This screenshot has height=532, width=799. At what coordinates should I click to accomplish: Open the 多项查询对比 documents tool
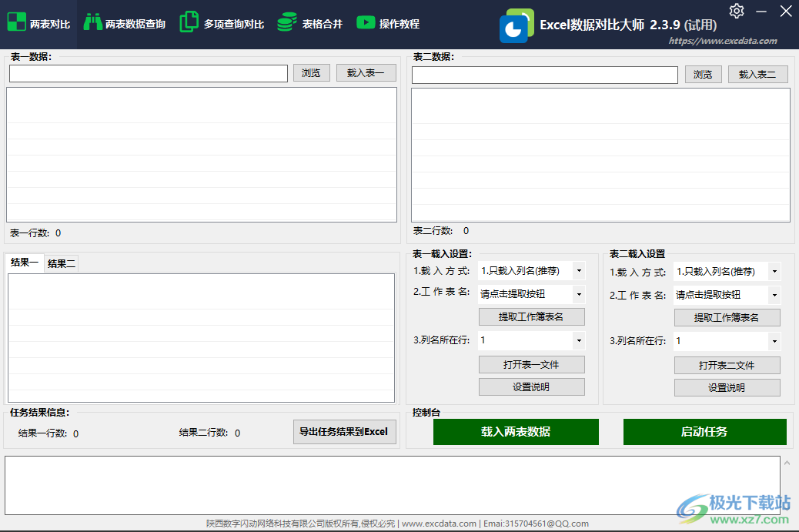(x=222, y=23)
